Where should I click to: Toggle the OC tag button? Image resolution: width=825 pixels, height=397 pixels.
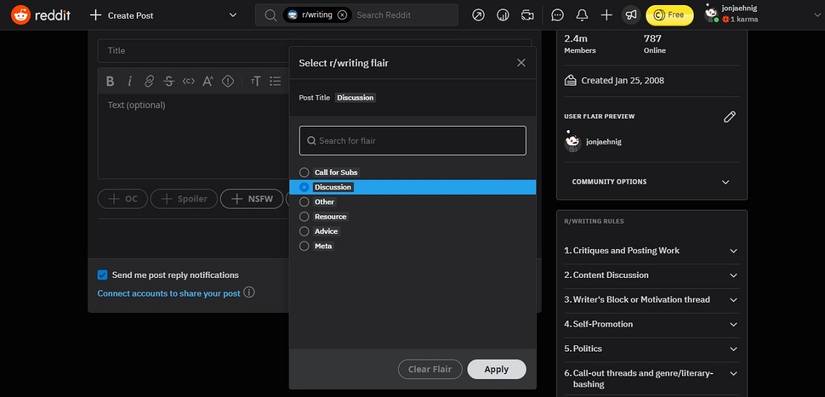[x=123, y=199]
